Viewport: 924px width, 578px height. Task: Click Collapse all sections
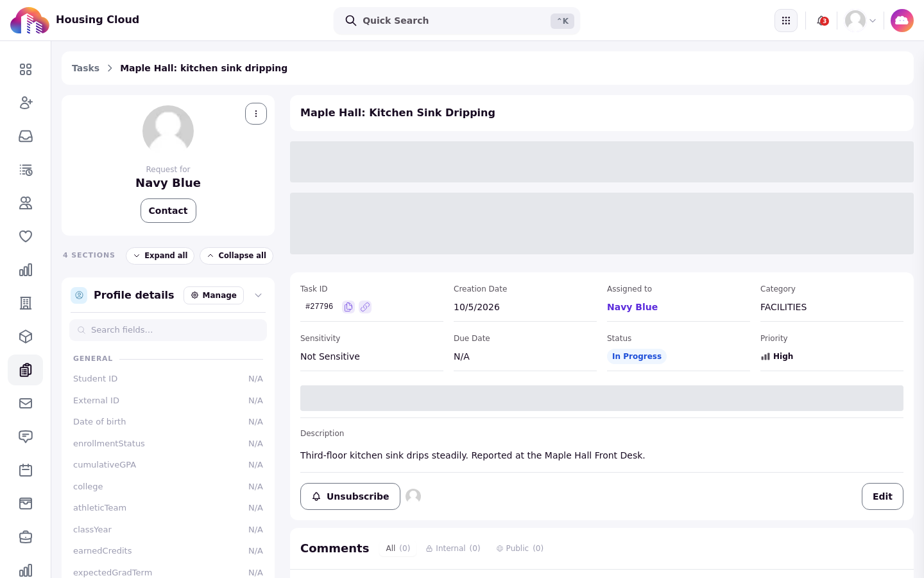coord(236,256)
